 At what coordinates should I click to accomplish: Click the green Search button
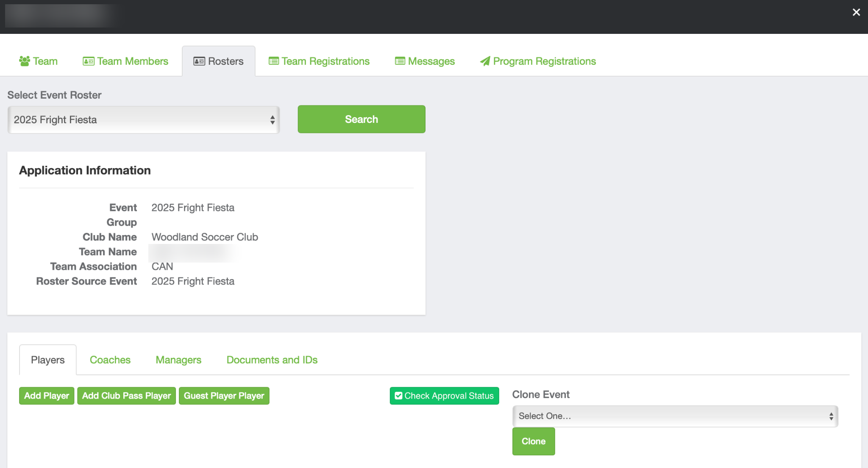tap(362, 119)
